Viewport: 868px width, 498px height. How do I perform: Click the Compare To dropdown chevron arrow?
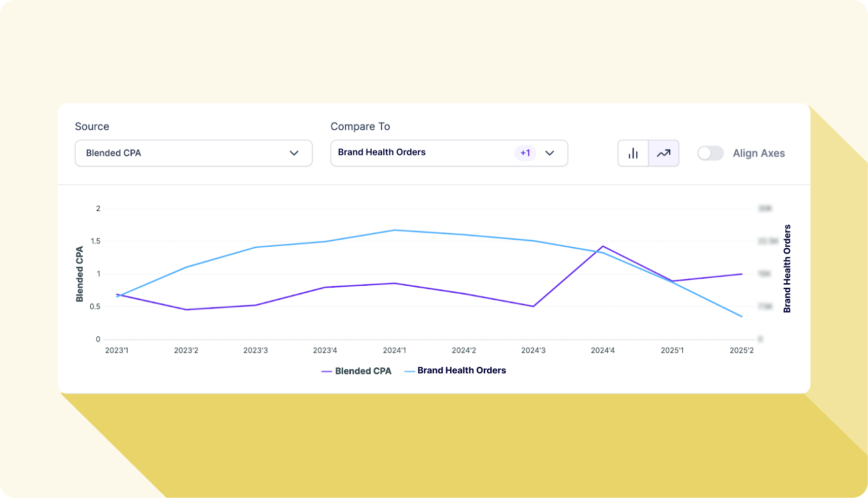coord(550,153)
